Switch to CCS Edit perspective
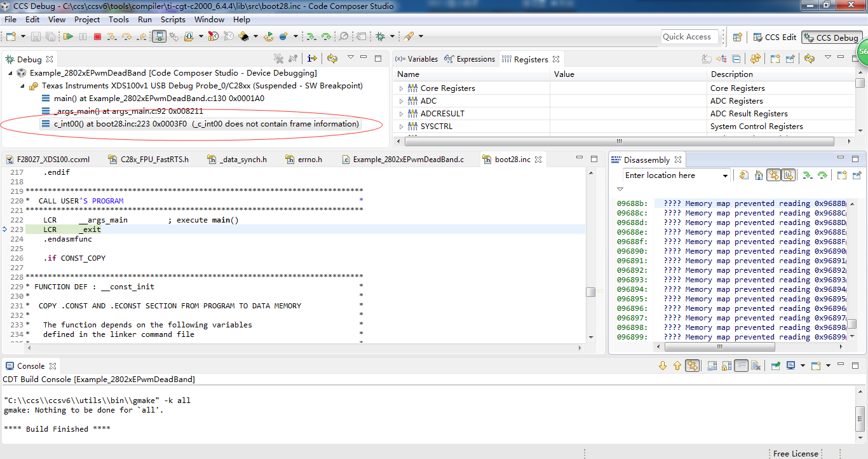The width and height of the screenshot is (868, 459). 774,38
